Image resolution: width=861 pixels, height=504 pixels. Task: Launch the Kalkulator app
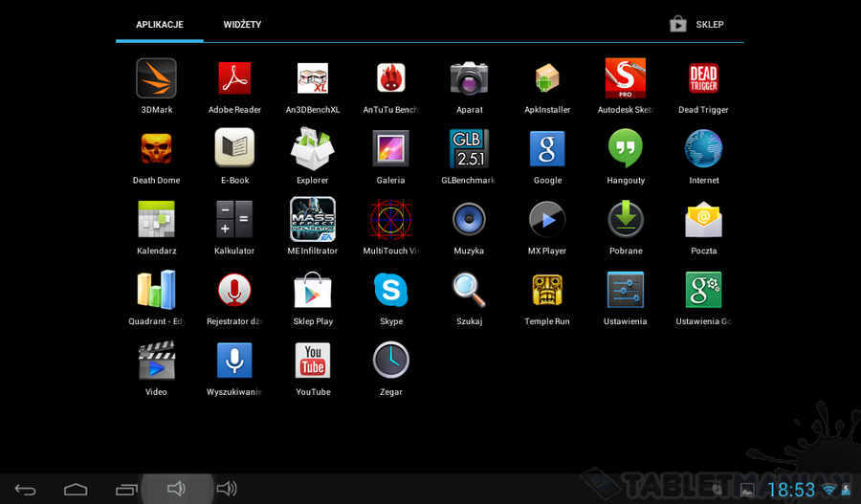tap(234, 219)
